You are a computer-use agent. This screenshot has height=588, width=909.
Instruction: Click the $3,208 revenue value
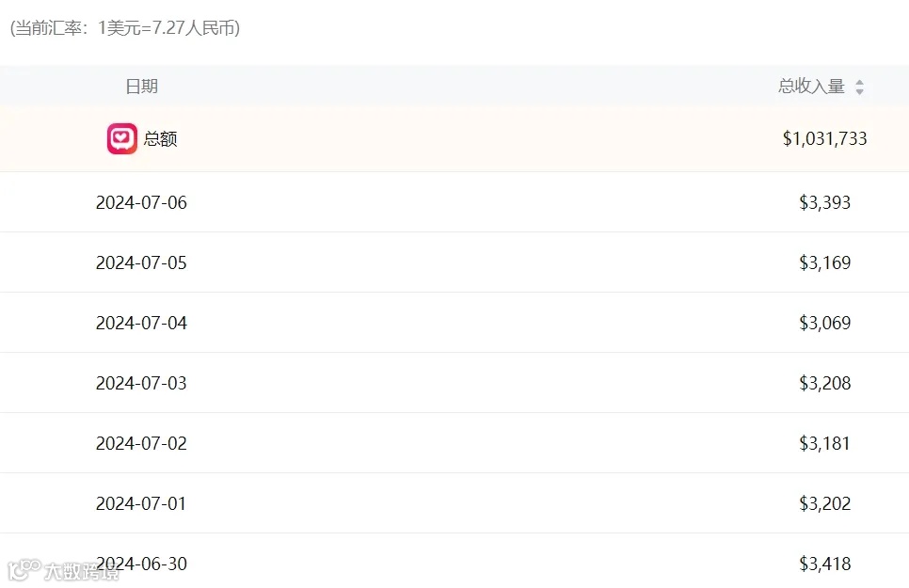coord(824,383)
